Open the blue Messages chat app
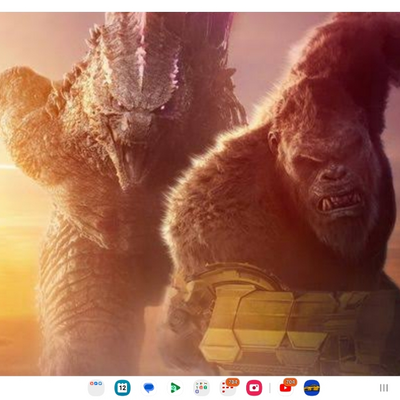 (149, 388)
